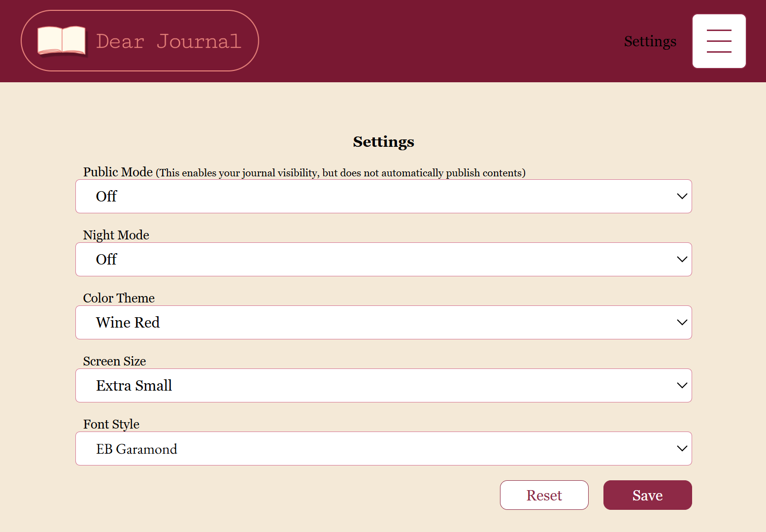Open the Public Mode dropdown

pyautogui.click(x=384, y=196)
